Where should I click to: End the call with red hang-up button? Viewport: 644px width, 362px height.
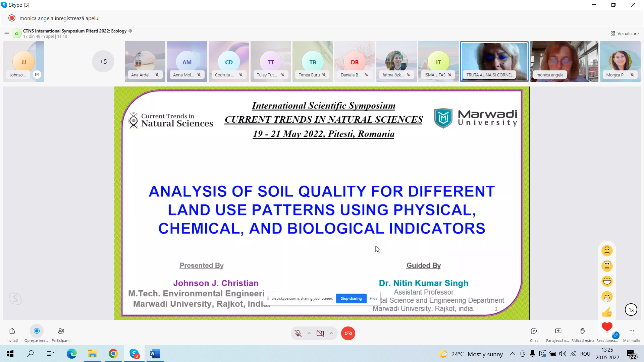coord(348,333)
